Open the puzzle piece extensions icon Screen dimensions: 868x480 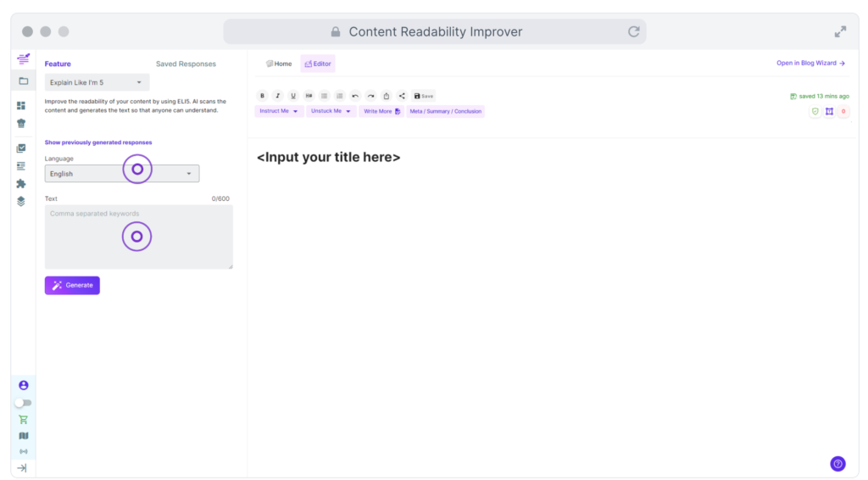tap(21, 184)
